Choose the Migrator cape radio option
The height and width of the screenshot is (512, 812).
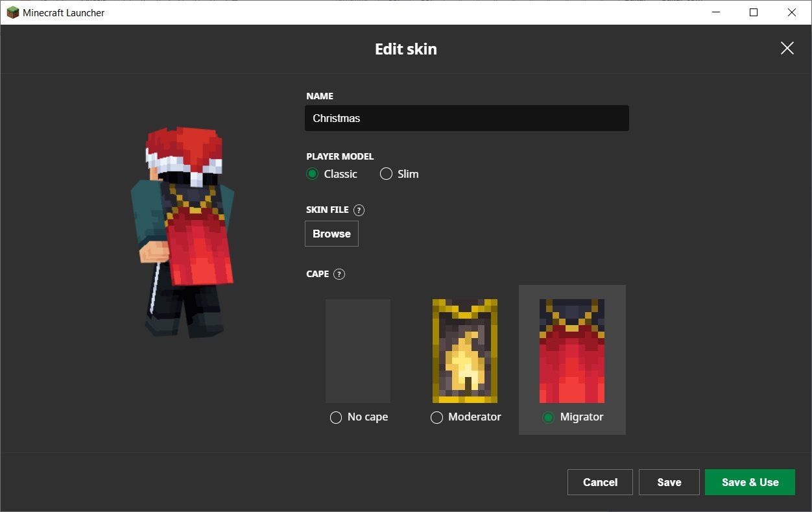[x=548, y=417]
